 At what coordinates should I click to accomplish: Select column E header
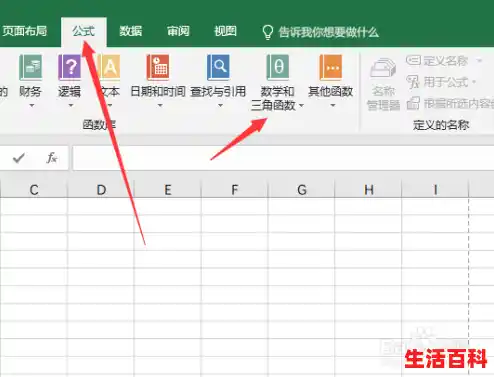click(168, 190)
